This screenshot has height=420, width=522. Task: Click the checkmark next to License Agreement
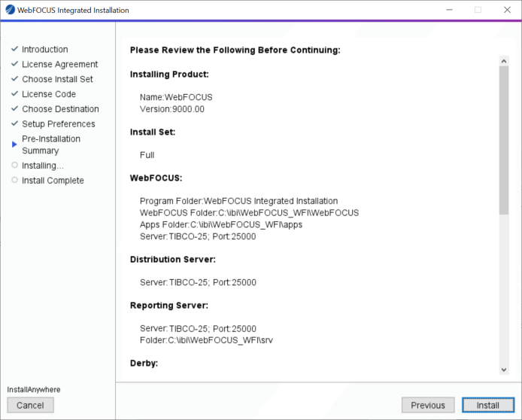(x=14, y=65)
